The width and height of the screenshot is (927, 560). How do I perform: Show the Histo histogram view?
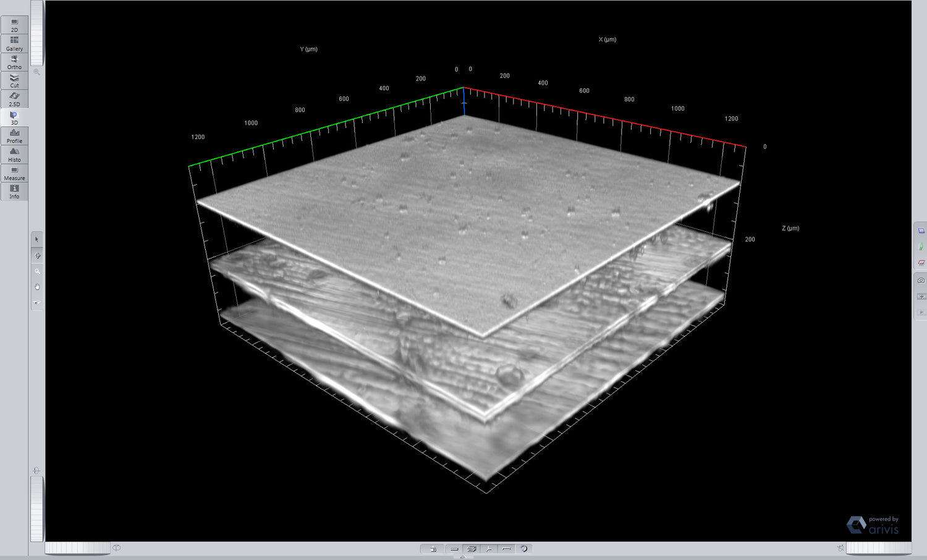[14, 155]
